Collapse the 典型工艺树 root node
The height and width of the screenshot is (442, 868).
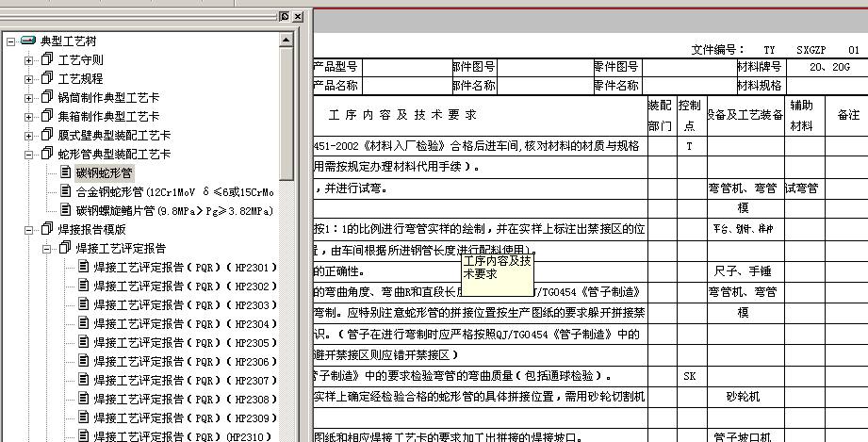point(11,41)
